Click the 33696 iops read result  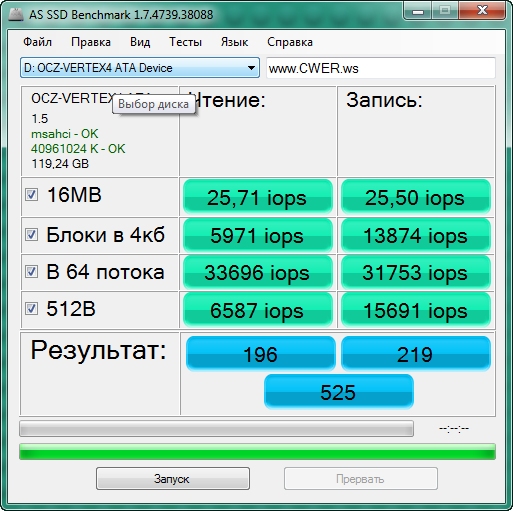257,272
